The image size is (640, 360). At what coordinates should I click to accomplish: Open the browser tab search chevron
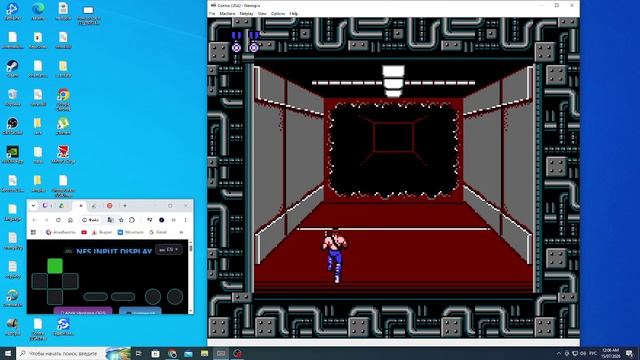click(x=33, y=206)
